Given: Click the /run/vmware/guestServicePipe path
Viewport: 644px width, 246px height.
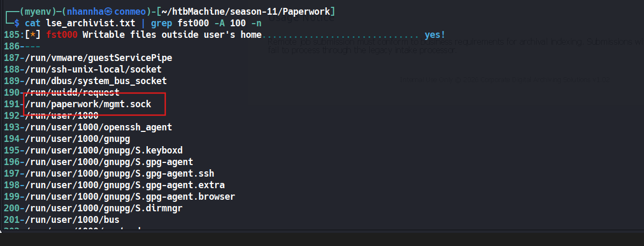Looking at the screenshot, I should tap(98, 58).
